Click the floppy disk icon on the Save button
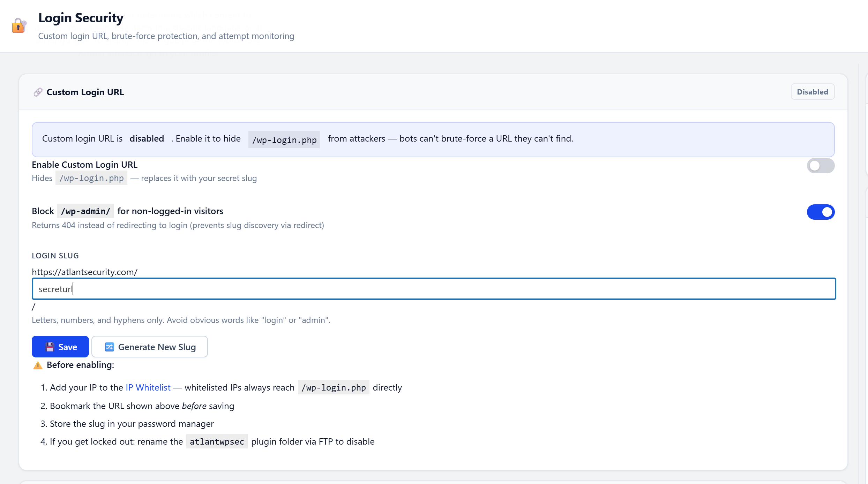Screen dimensions: 868x484 click(x=50, y=347)
